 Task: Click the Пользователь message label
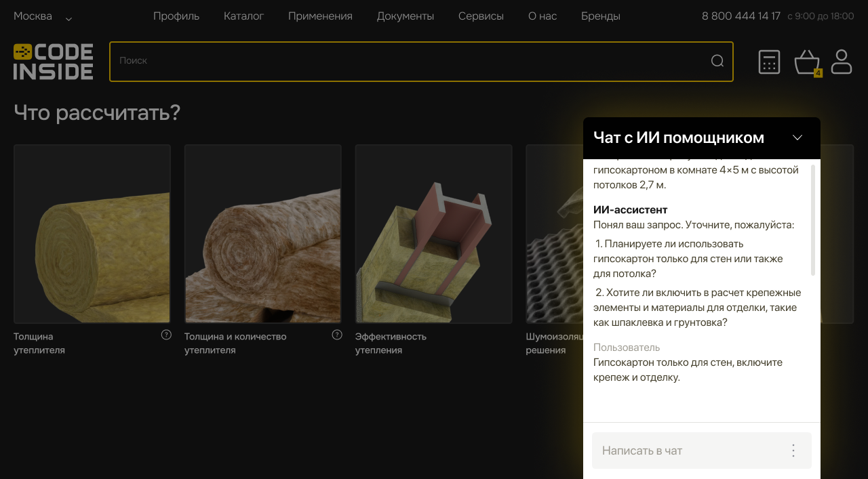(x=627, y=348)
